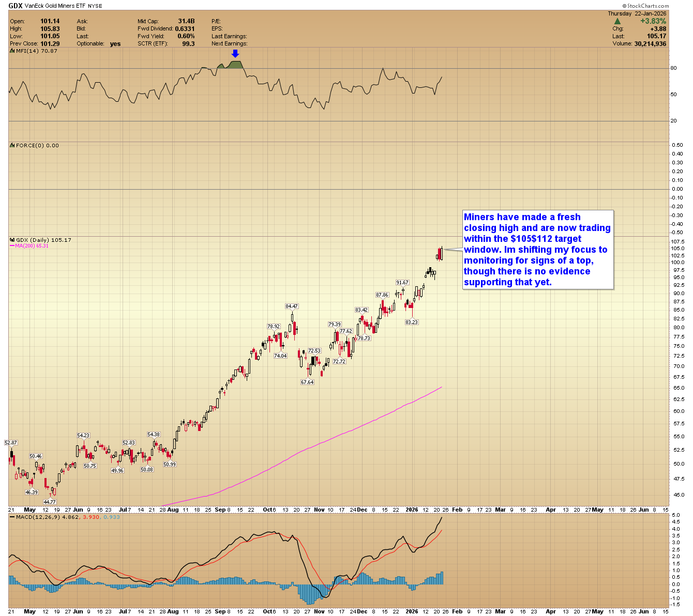Click the MFI(14) 70.87 indicator label
This screenshot has height=616, width=693.
click(x=36, y=51)
